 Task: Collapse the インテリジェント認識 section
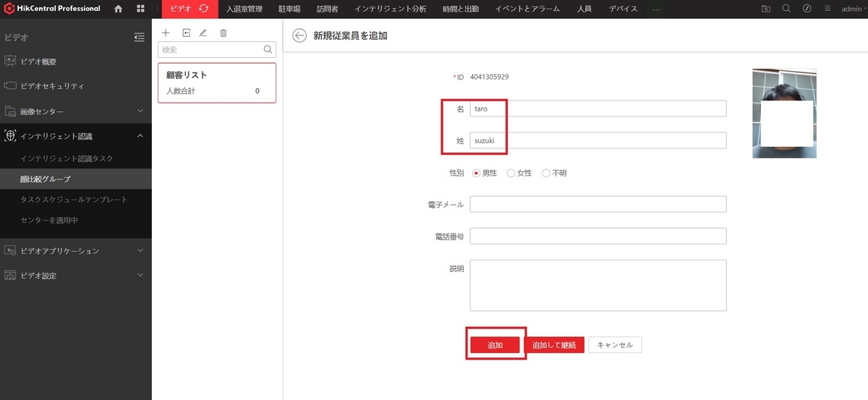[x=140, y=136]
